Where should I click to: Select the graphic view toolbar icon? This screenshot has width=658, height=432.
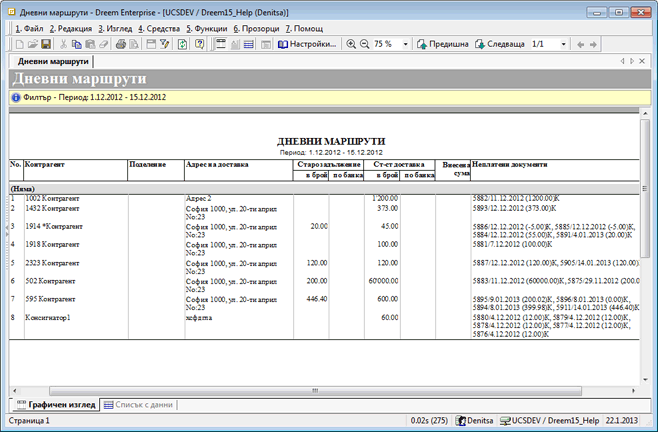(221, 44)
